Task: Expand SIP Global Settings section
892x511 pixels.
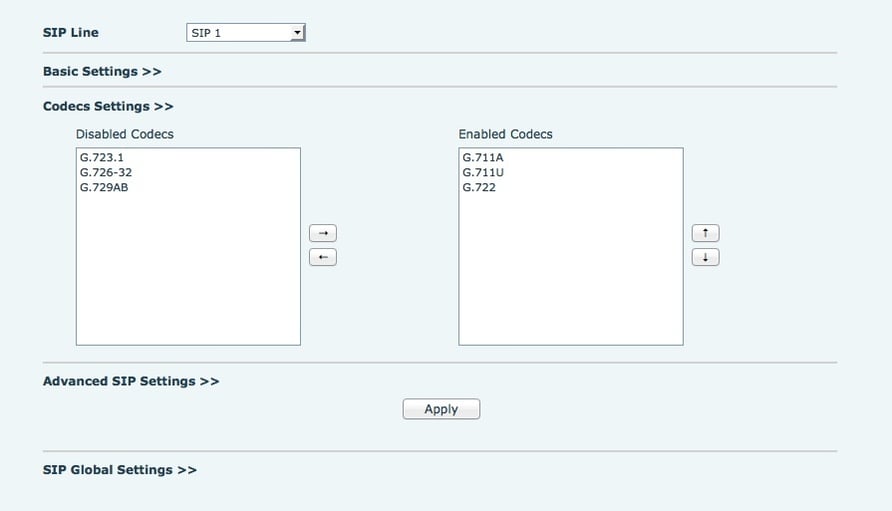Action: [120, 470]
